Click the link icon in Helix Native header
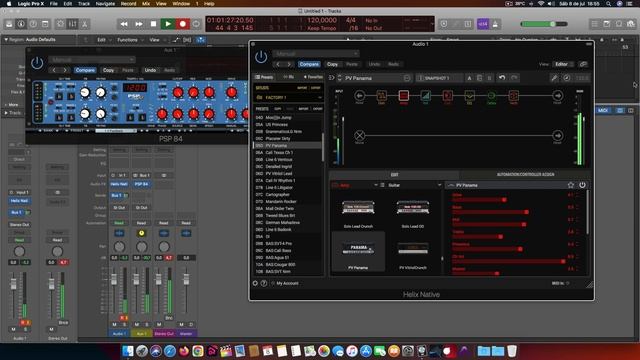Viewport: 640px width, 360px height. pyautogui.click(x=583, y=64)
